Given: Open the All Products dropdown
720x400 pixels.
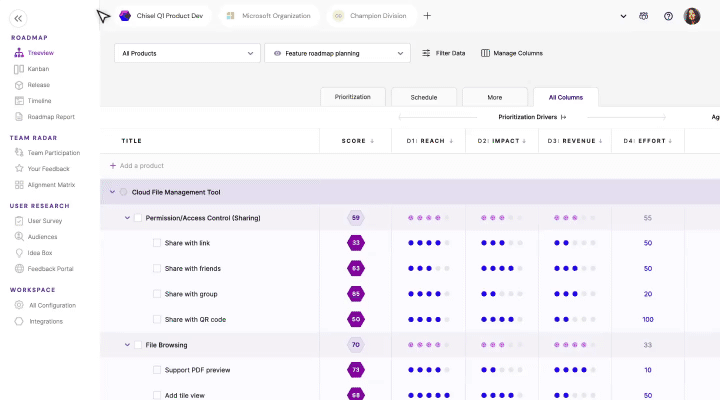Looking at the screenshot, I should click(x=187, y=53).
